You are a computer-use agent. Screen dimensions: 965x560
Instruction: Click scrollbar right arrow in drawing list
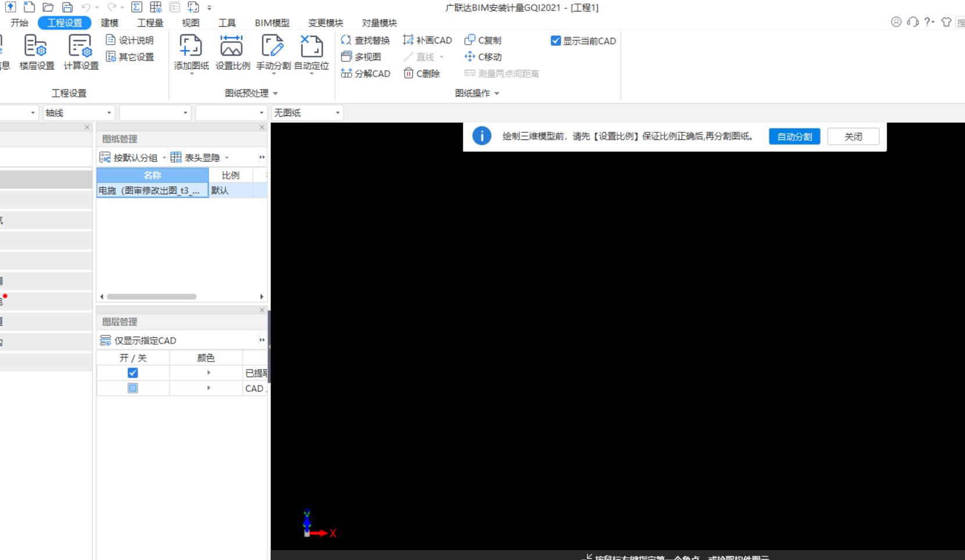(262, 297)
